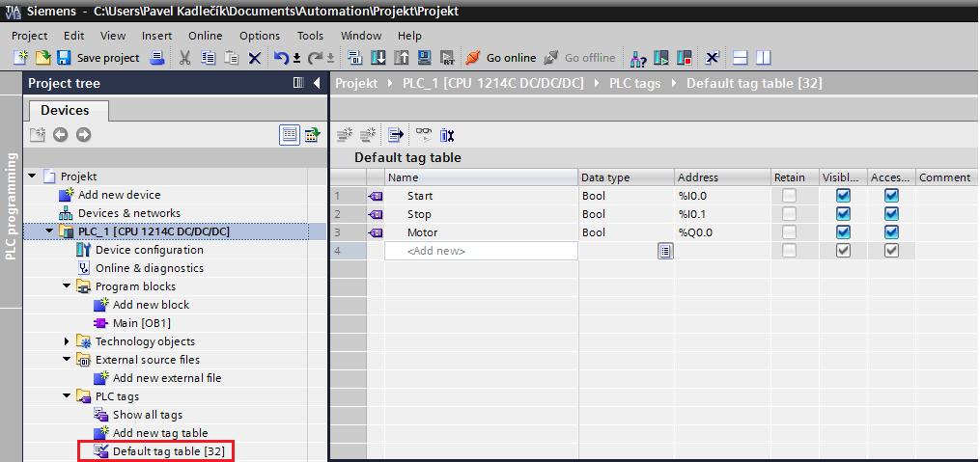Viewport: 980px width, 462px height.
Task: Click the Download to device icon
Action: [378, 58]
